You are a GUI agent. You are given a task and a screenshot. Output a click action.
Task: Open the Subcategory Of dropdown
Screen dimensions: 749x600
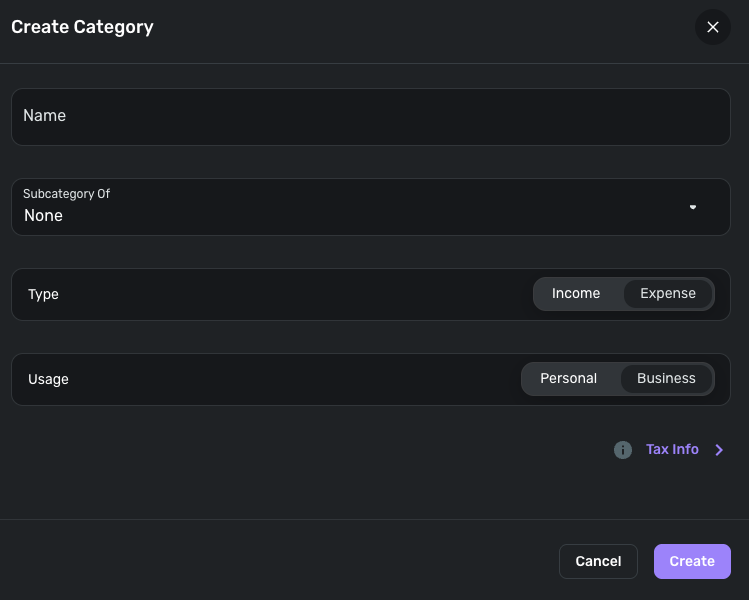point(370,207)
